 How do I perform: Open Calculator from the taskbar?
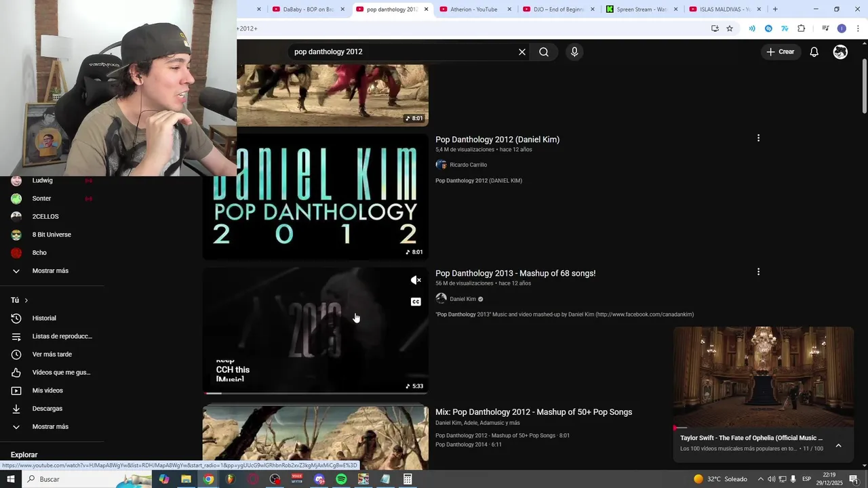point(408,479)
